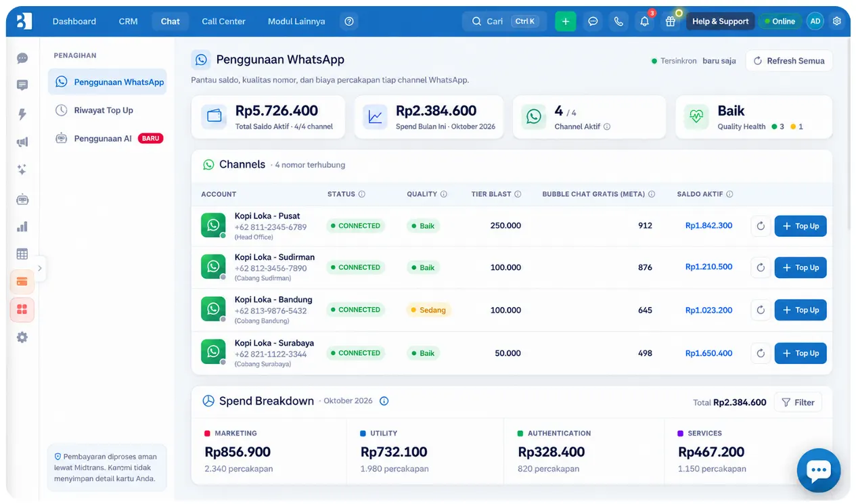Open the floating chat support bubble
Screen dimensions: 856x504
(819, 470)
